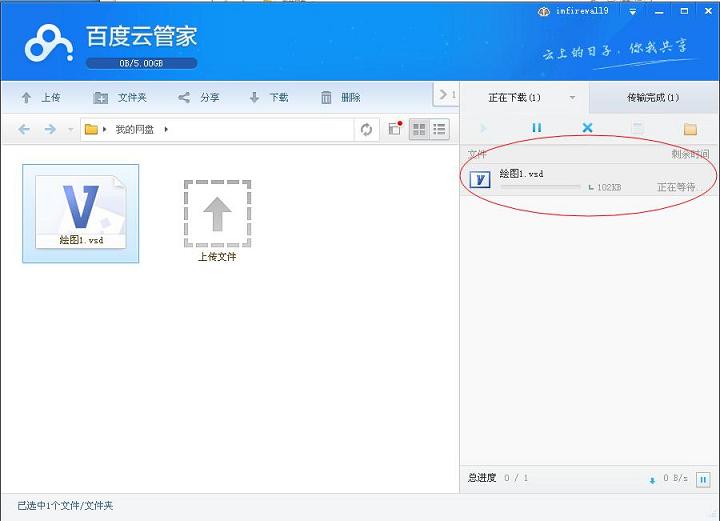Open the download folder icon in transfer panel

click(689, 129)
